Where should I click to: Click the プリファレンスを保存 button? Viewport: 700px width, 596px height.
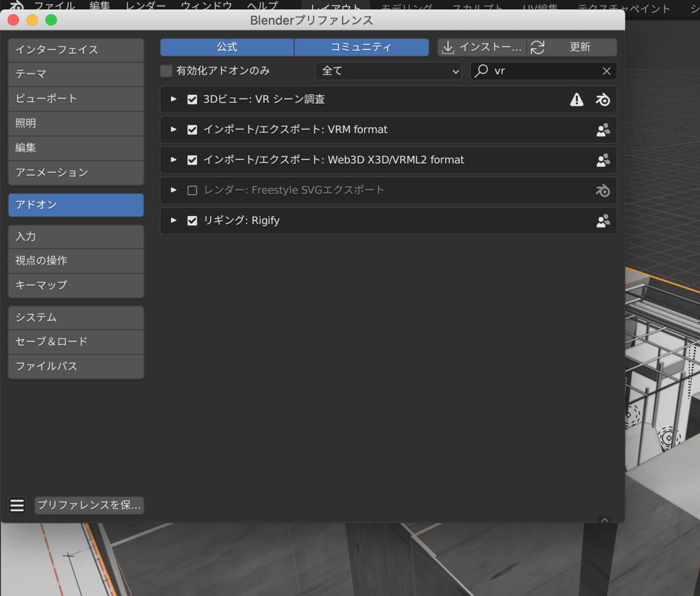click(89, 506)
